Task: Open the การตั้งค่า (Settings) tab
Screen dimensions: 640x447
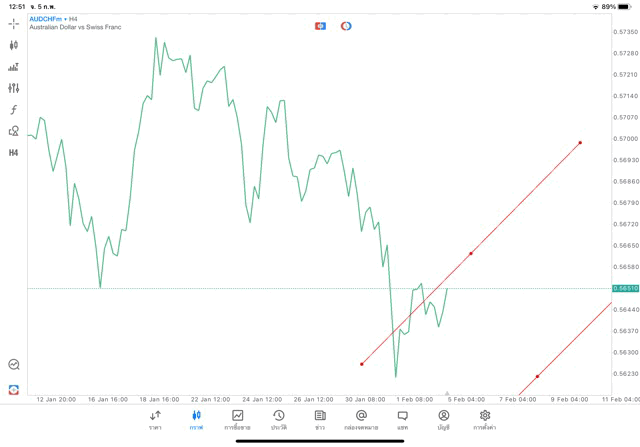Action: click(x=485, y=419)
